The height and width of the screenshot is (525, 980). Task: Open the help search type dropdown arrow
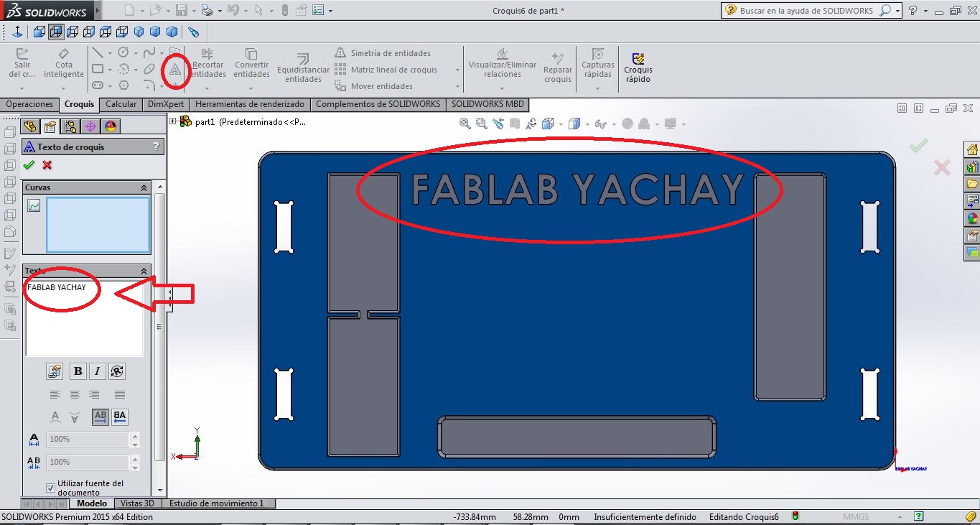pyautogui.click(x=898, y=11)
